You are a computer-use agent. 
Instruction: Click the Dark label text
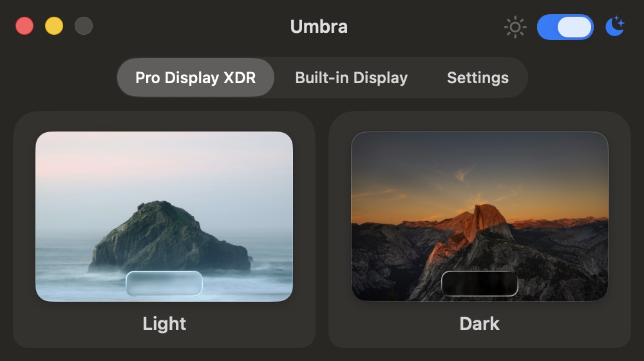(479, 324)
